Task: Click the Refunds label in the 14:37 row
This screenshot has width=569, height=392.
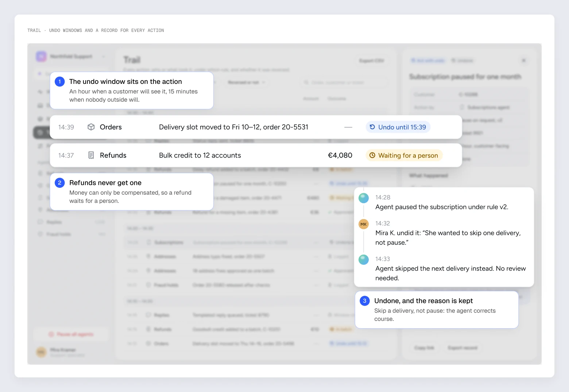Action: [113, 155]
